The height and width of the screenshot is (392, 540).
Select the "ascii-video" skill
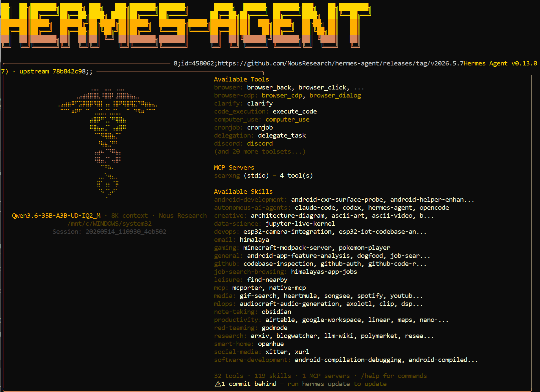pos(392,216)
